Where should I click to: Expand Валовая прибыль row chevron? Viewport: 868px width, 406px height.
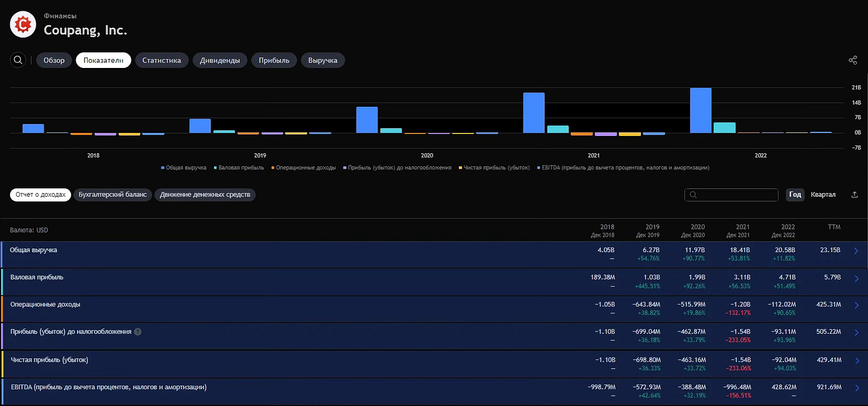(x=856, y=278)
